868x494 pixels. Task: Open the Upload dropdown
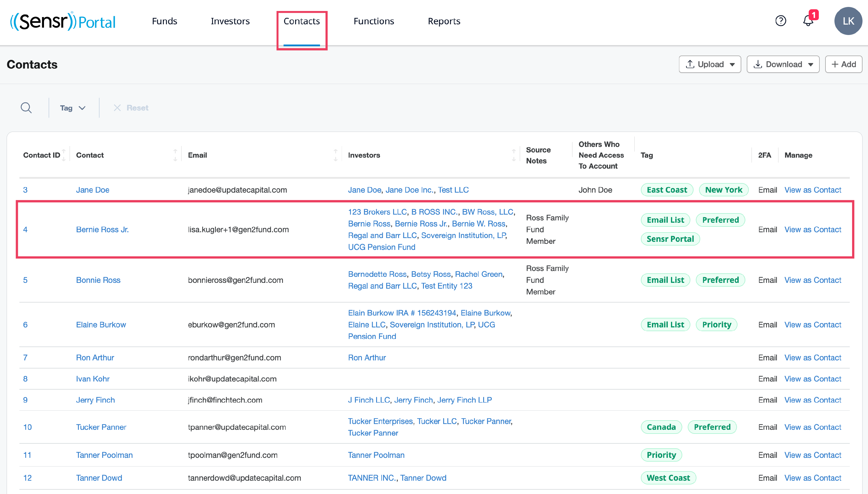[709, 64]
